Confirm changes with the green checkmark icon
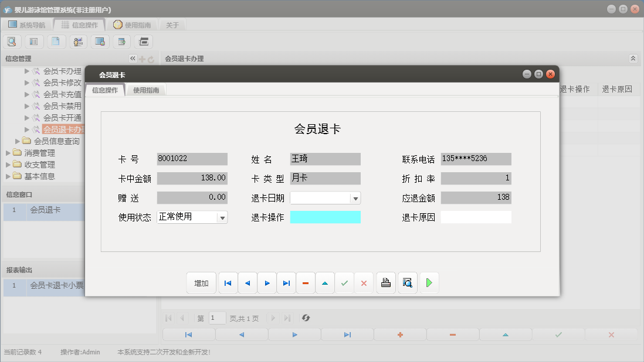The width and height of the screenshot is (644, 362). (x=344, y=282)
